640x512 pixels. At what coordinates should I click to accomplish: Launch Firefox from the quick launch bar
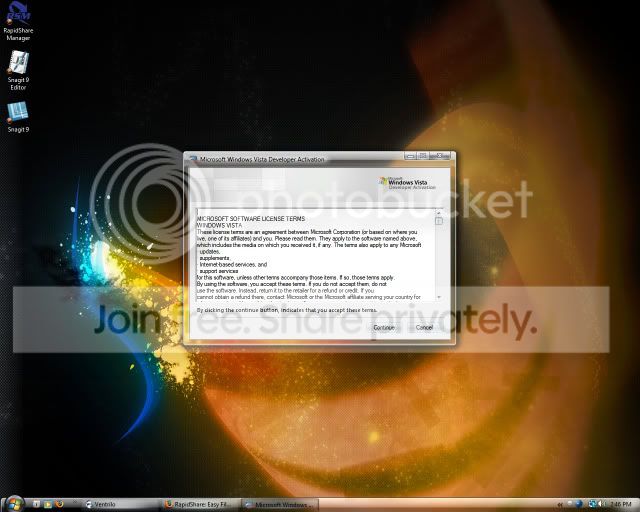[x=59, y=504]
